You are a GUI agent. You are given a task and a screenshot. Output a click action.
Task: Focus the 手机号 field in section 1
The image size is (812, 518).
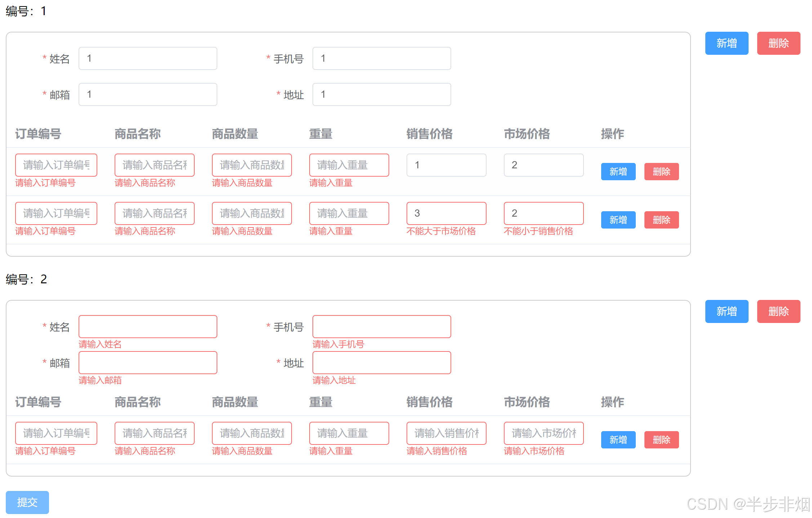381,58
